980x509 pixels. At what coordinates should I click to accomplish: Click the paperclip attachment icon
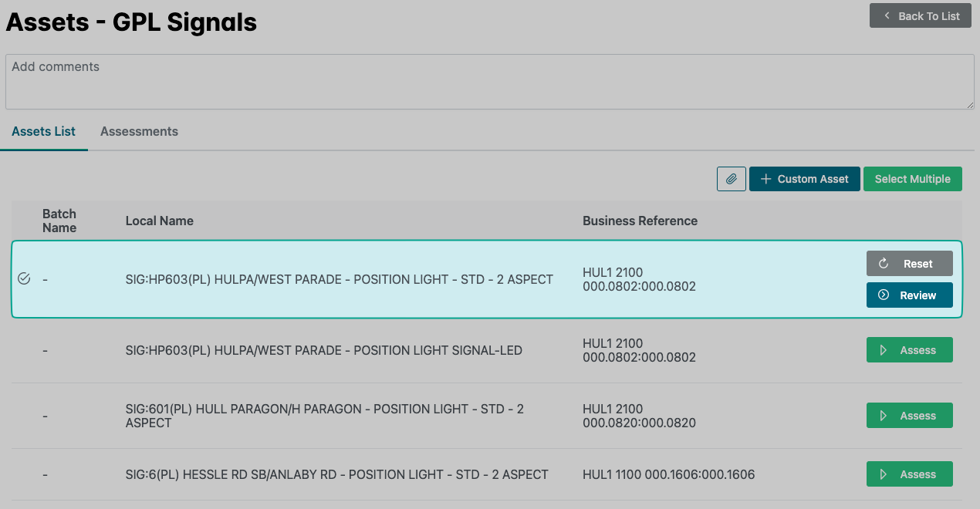[x=731, y=179]
